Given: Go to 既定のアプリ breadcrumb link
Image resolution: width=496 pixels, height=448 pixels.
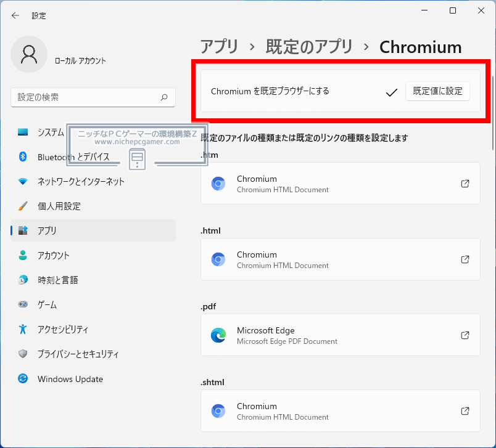Looking at the screenshot, I should 309,47.
